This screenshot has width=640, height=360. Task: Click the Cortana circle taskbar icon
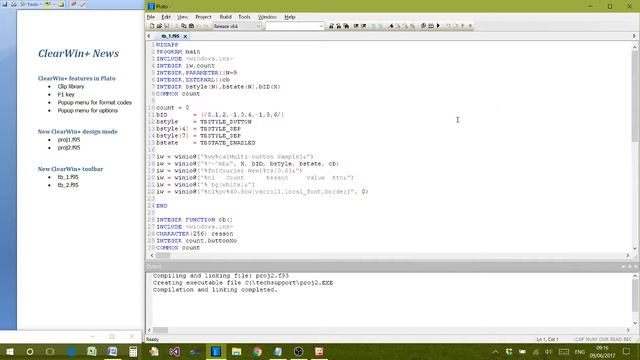coord(30,351)
